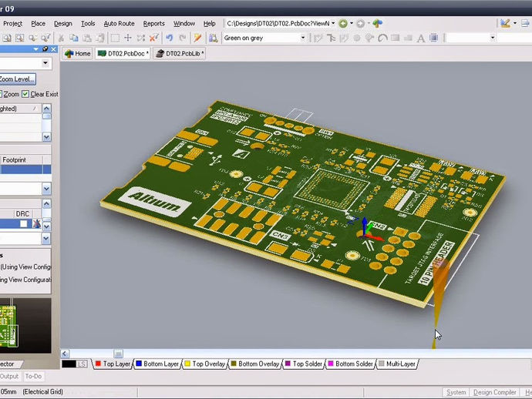Click the Zoom Area toolbar icon
Screen dimensions: 532x399
tap(20, 38)
